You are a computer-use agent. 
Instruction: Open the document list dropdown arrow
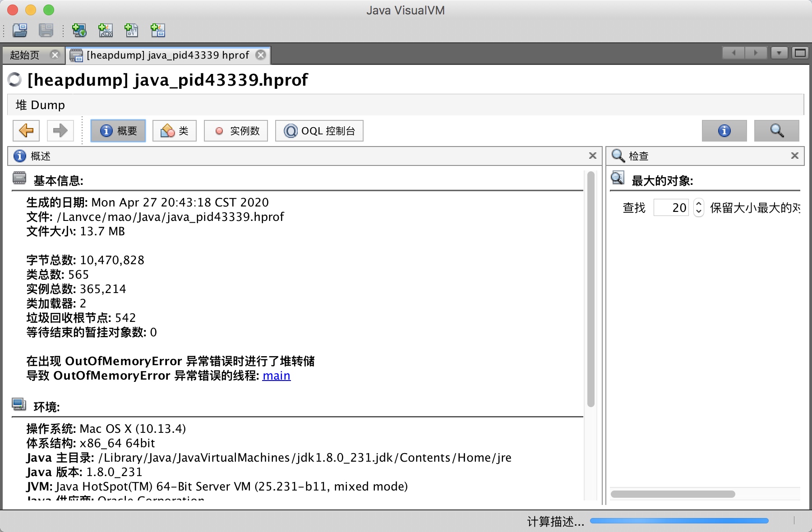tap(779, 53)
